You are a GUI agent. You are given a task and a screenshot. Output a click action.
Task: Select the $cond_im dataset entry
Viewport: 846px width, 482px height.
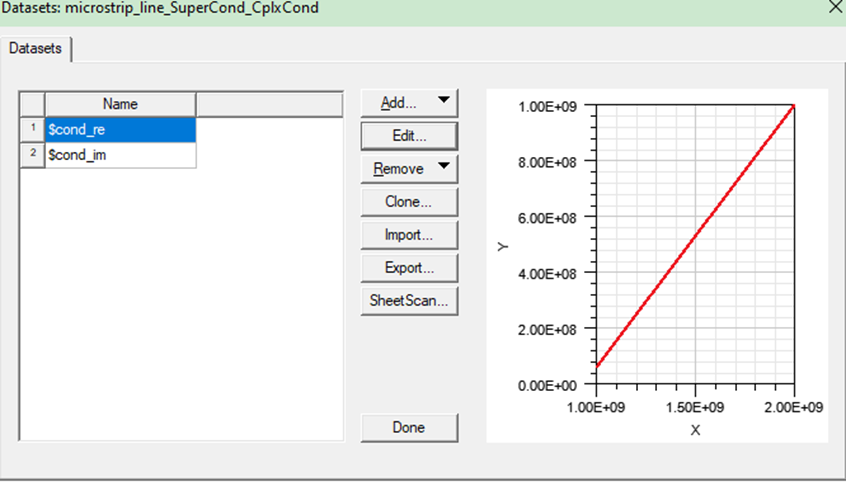pyautogui.click(x=120, y=155)
